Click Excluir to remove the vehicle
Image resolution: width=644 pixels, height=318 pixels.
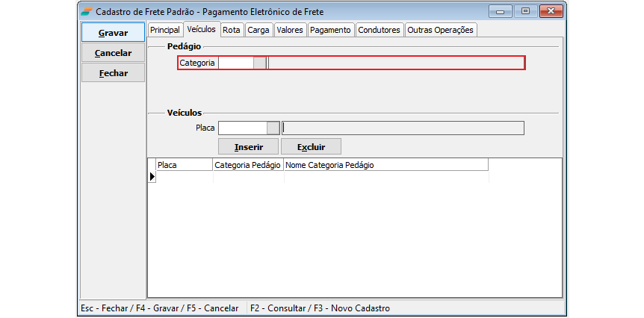pyautogui.click(x=311, y=147)
